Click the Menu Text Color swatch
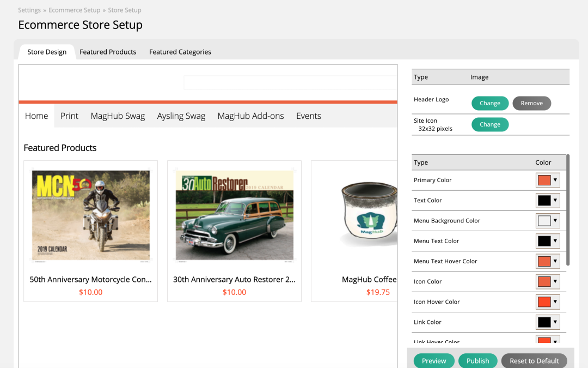Image resolution: width=588 pixels, height=368 pixels. tap(544, 241)
